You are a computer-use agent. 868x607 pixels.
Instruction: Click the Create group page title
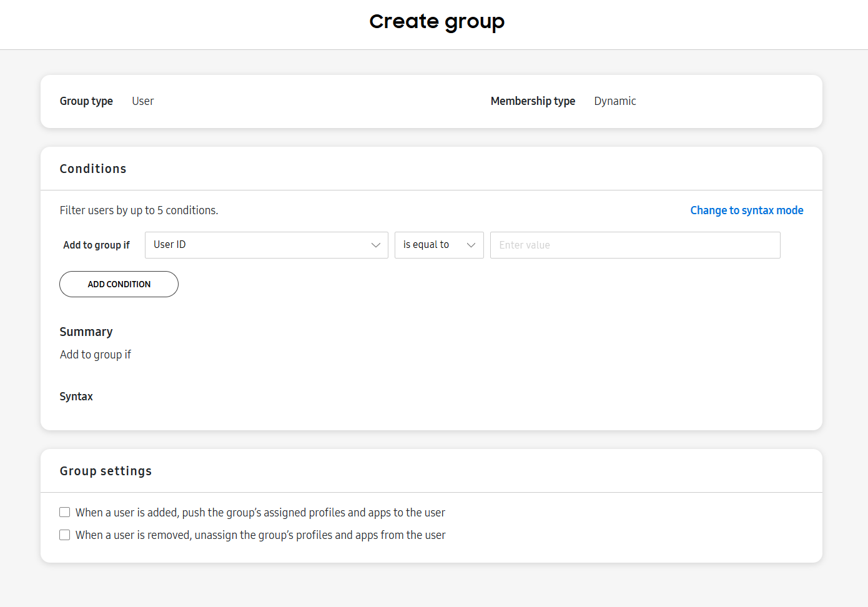(436, 21)
